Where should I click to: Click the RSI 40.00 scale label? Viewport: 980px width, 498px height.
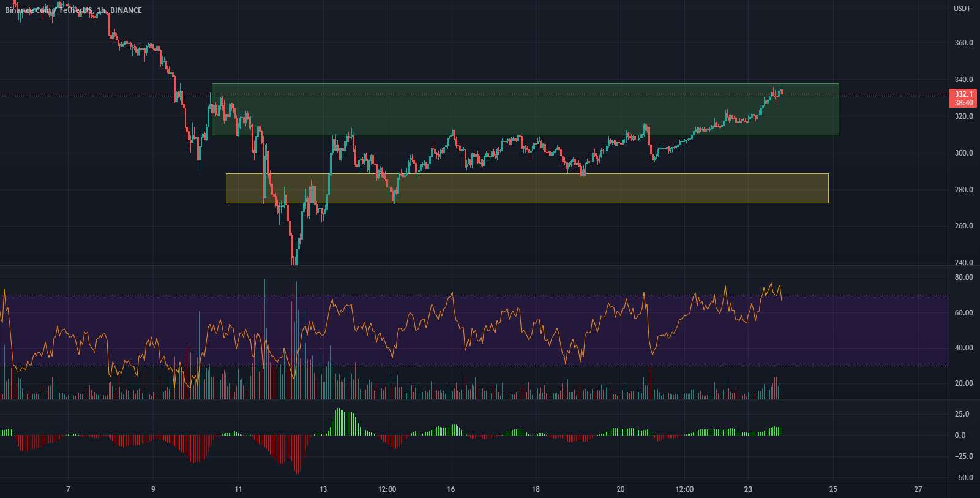[963, 348]
